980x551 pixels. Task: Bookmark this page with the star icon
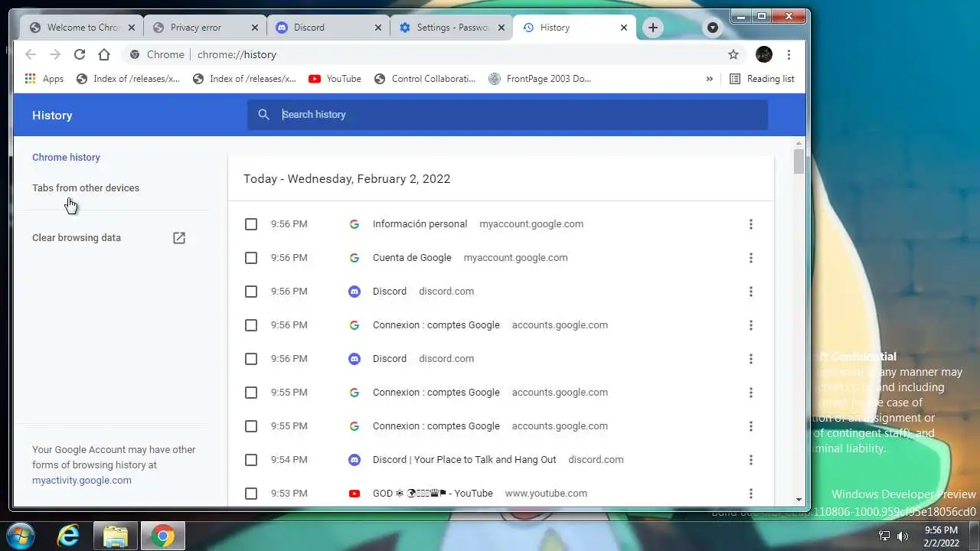733,54
